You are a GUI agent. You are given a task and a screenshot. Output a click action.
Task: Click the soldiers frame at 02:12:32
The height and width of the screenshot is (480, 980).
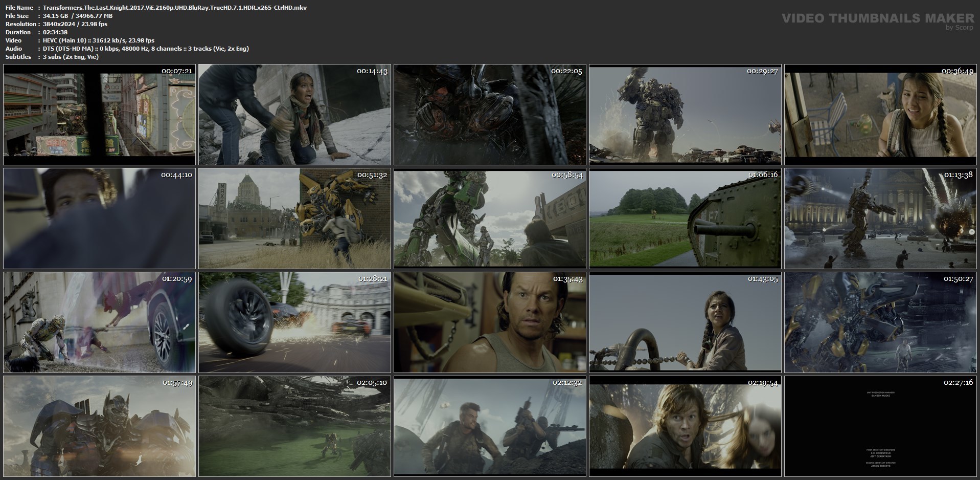click(490, 426)
